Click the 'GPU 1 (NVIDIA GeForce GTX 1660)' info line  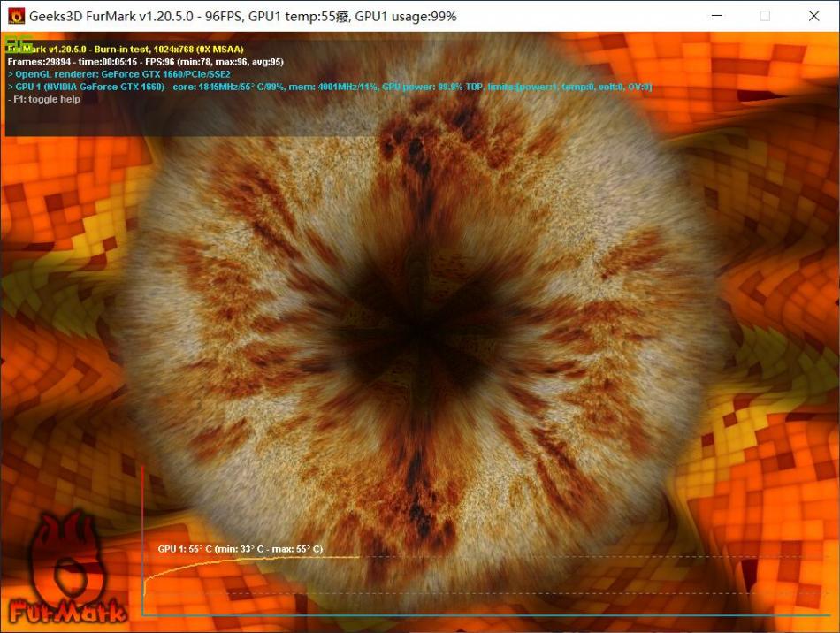click(x=330, y=87)
